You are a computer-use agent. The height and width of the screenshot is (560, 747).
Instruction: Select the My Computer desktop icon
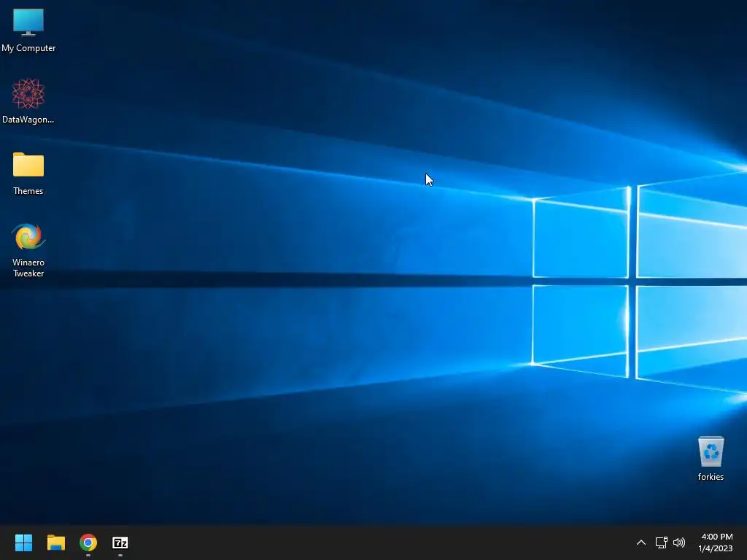coord(28,30)
